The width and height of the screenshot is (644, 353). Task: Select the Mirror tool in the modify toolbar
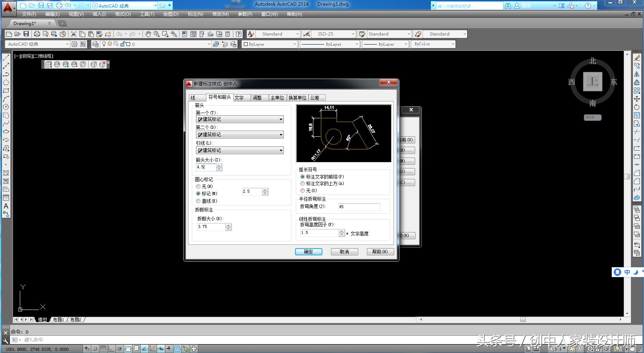638,74
